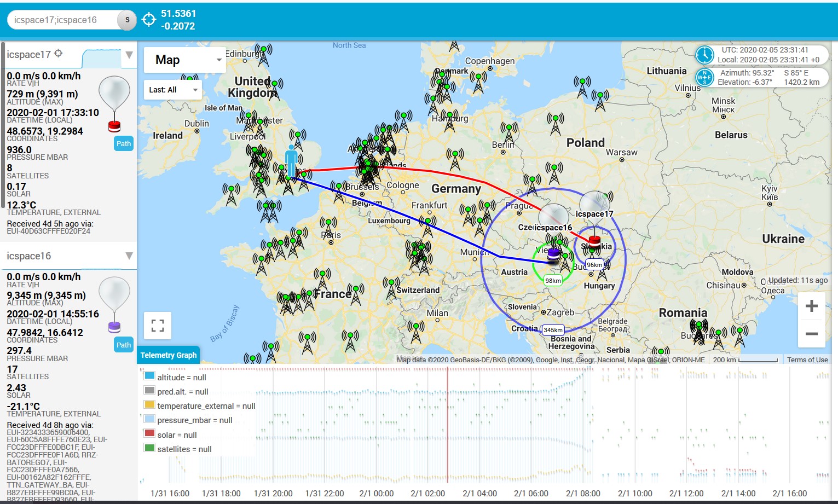Click the antenna icon near Paris
The image size is (838, 504).
pyautogui.click(x=328, y=228)
